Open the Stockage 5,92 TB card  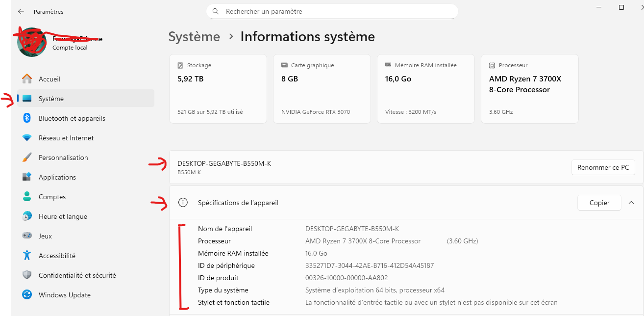(x=218, y=89)
